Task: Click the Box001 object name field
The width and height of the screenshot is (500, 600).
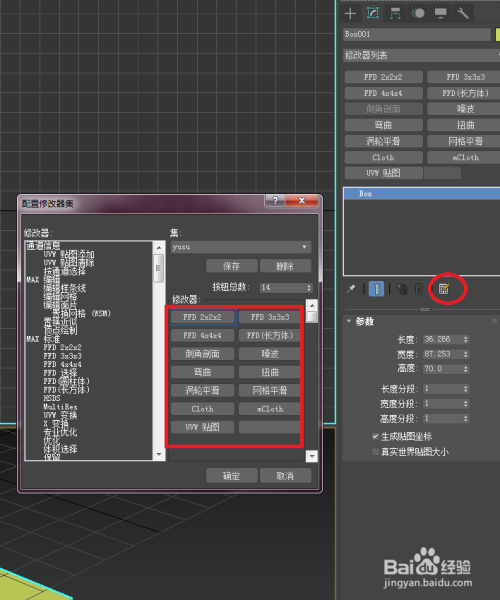Action: 417,34
